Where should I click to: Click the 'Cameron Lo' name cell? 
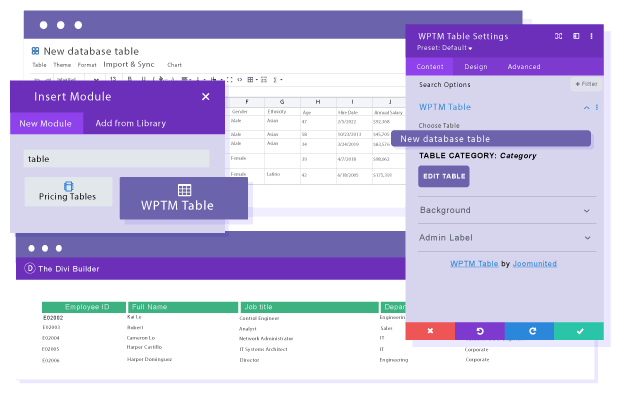tap(141, 338)
